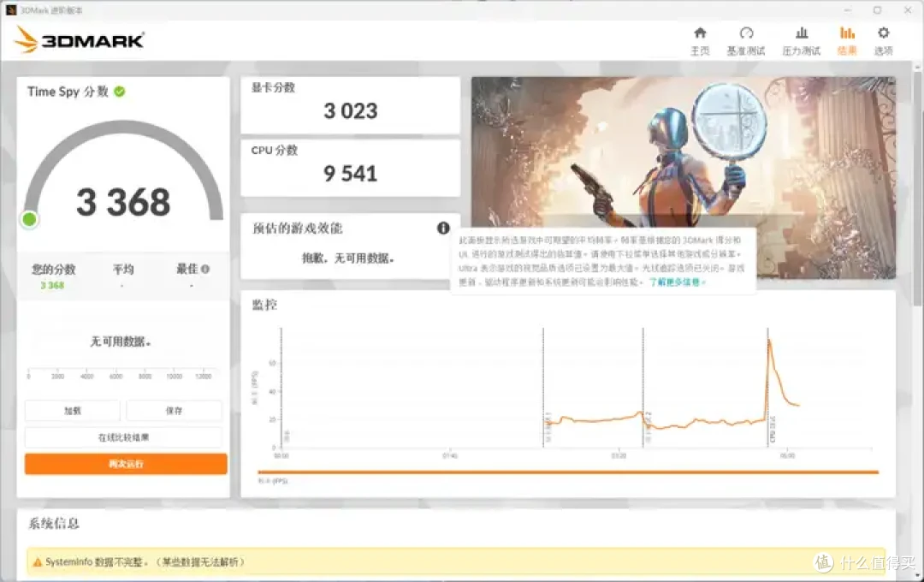Switch to the 基准测试 tab

click(x=747, y=40)
